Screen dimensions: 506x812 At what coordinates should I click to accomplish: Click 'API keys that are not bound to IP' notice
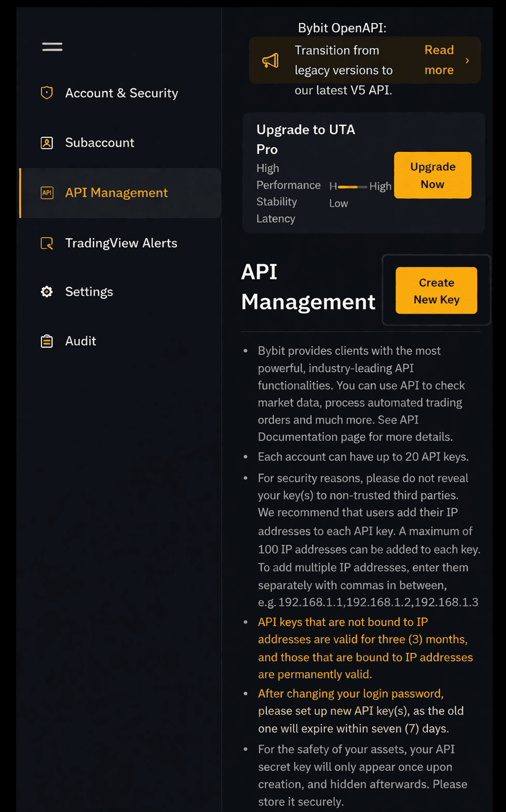click(365, 648)
